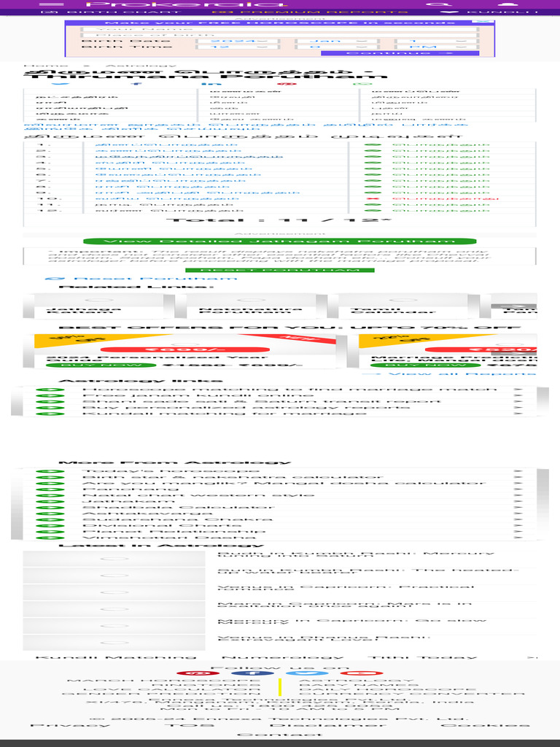Click arrow at right of Kundali matching for marriage

518,414
